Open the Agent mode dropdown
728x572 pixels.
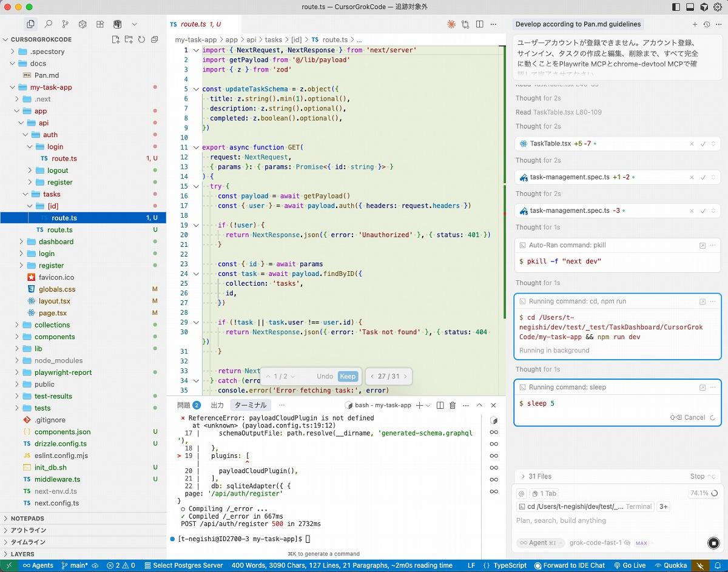[x=538, y=543]
